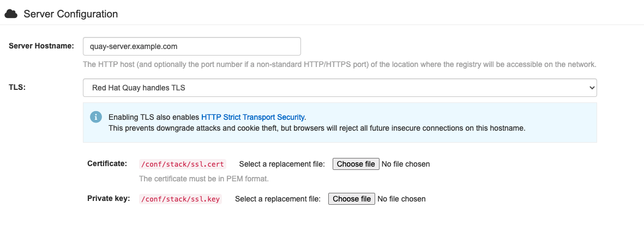644x232 pixels.
Task: Click the Server Configuration heading text
Action: (x=70, y=14)
